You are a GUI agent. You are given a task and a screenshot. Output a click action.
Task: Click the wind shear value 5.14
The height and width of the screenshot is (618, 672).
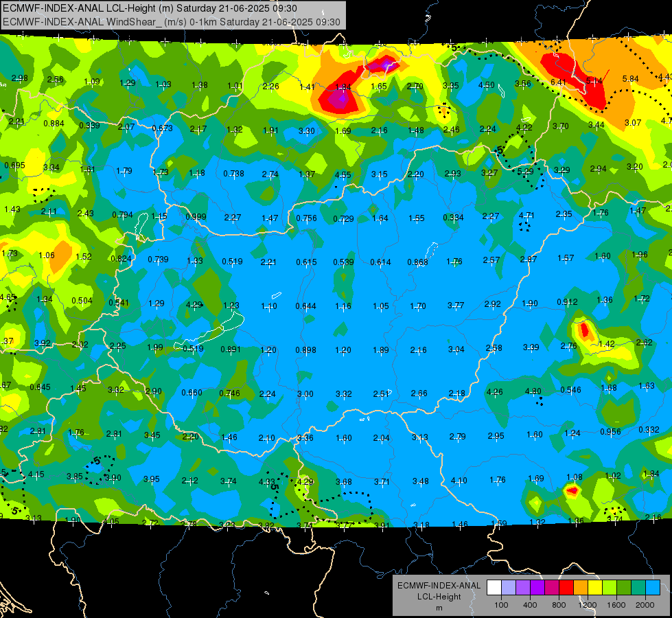[x=594, y=80]
